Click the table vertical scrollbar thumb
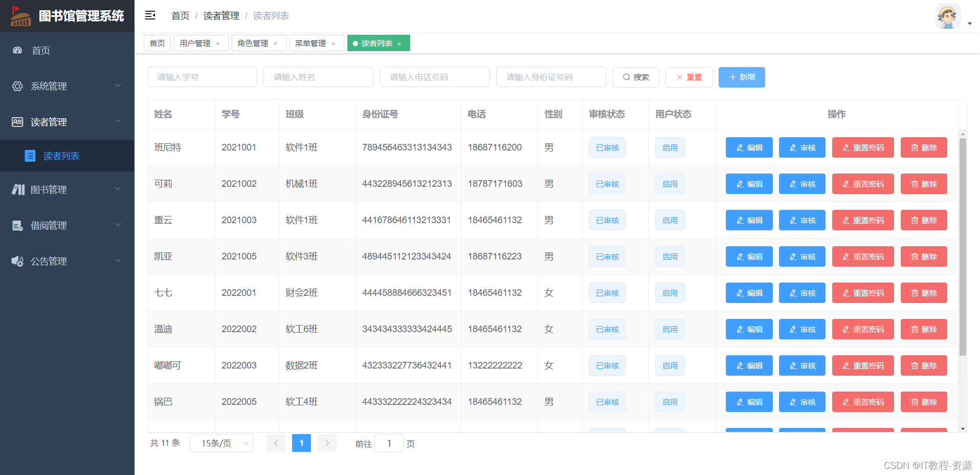This screenshot has width=980, height=475. (x=963, y=247)
